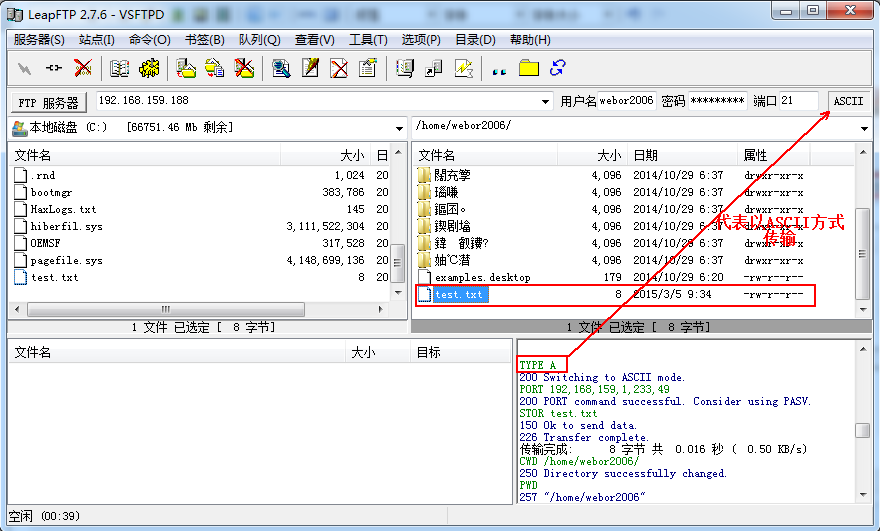Click the edit file pencil icon
Image resolution: width=880 pixels, height=531 pixels.
coord(310,68)
